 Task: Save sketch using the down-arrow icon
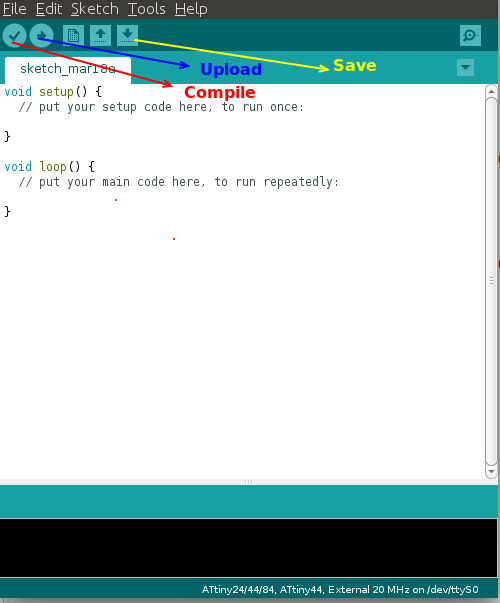127,36
